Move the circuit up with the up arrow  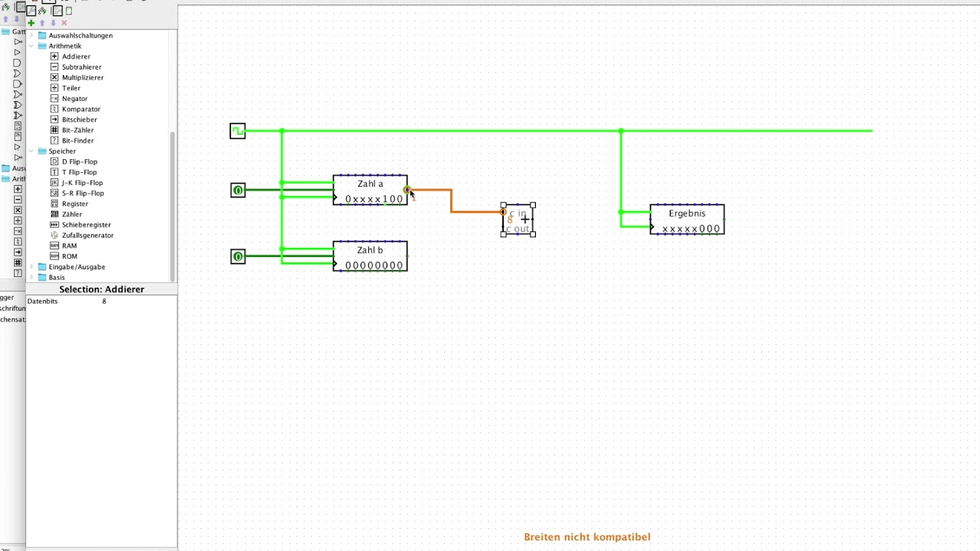click(x=42, y=23)
